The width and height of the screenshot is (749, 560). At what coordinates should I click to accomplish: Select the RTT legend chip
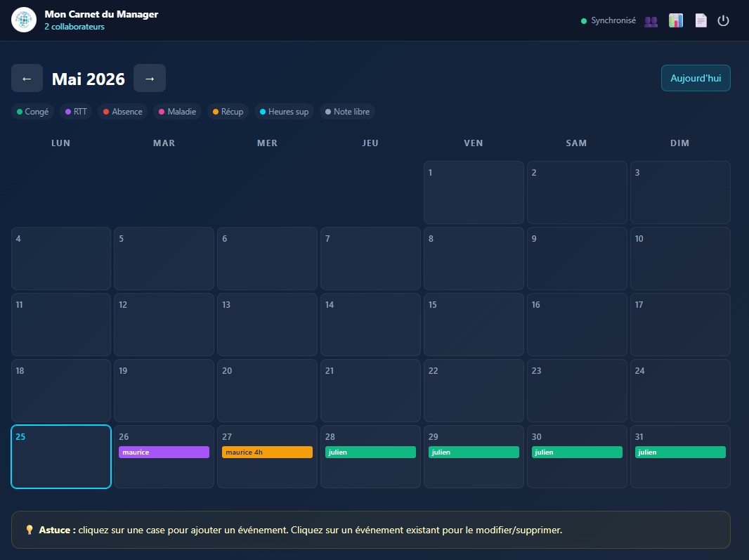[76, 111]
